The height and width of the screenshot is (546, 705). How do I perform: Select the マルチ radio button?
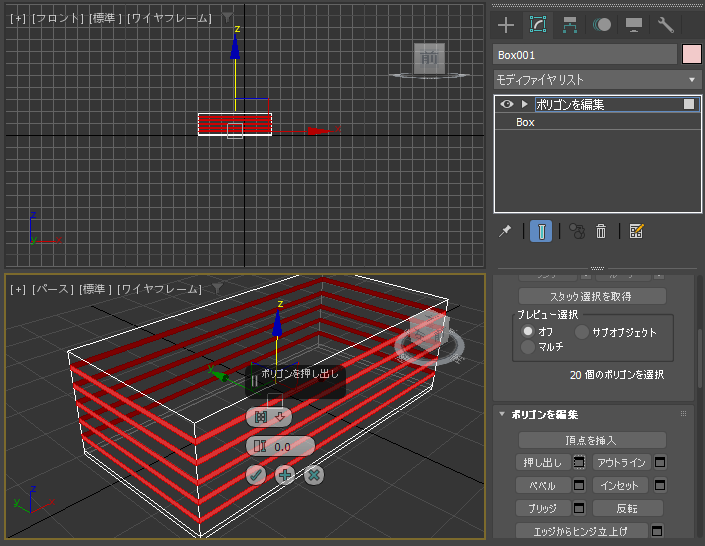tap(528, 347)
